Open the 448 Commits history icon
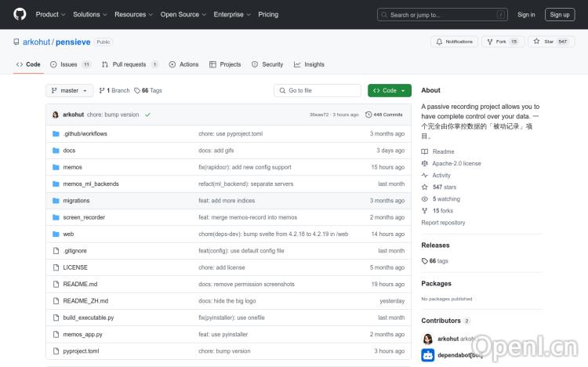The height and width of the screenshot is (367, 588). 368,114
